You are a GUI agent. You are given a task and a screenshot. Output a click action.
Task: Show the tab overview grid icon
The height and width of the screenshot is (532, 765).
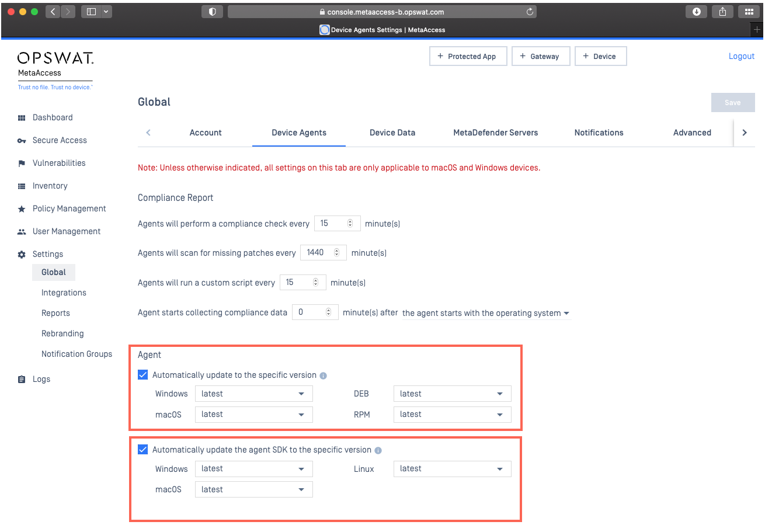click(x=749, y=12)
